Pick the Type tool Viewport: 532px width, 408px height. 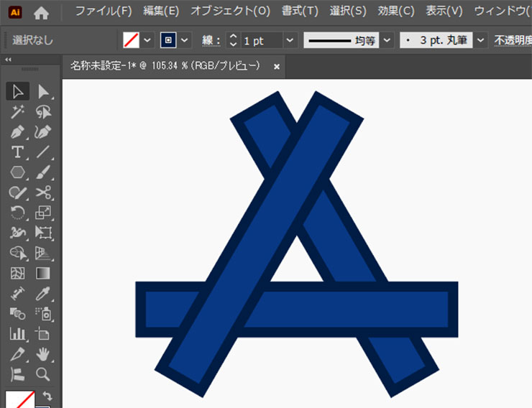point(18,152)
